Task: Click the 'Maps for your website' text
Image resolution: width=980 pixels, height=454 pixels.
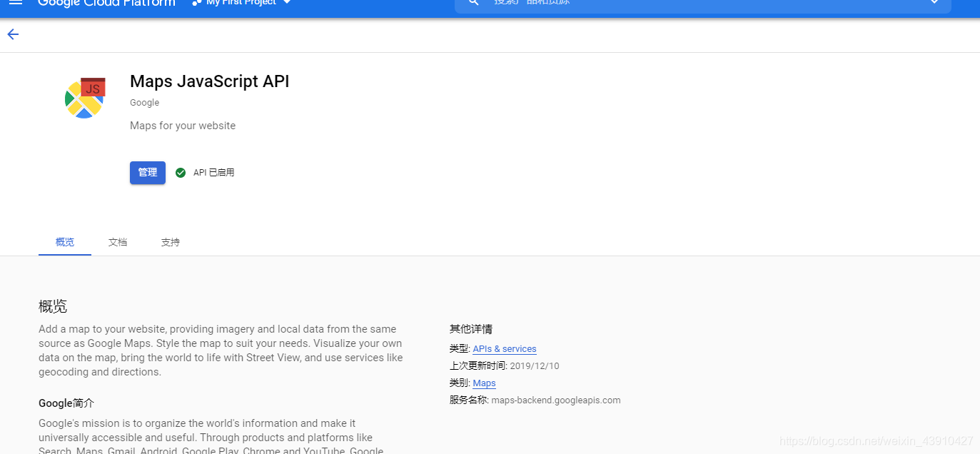Action: pos(183,126)
